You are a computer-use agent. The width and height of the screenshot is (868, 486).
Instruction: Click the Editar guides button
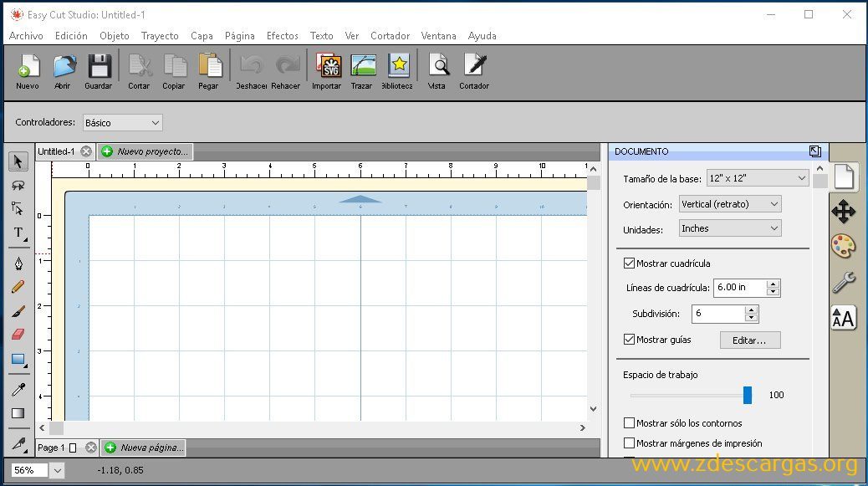pyautogui.click(x=750, y=340)
